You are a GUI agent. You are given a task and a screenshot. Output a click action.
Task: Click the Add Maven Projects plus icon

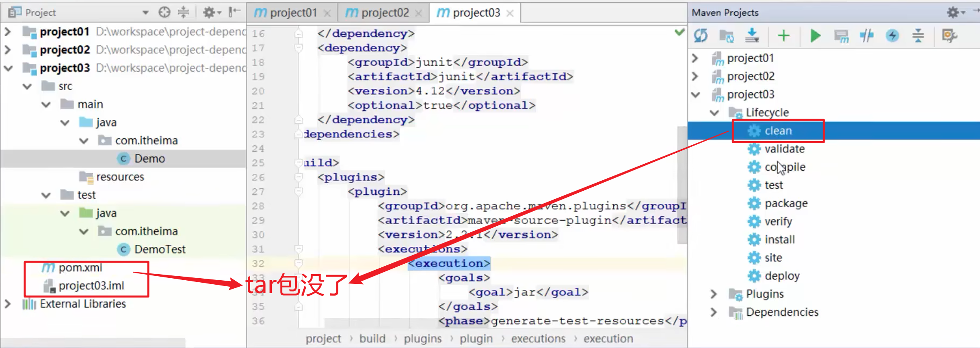[x=783, y=36]
